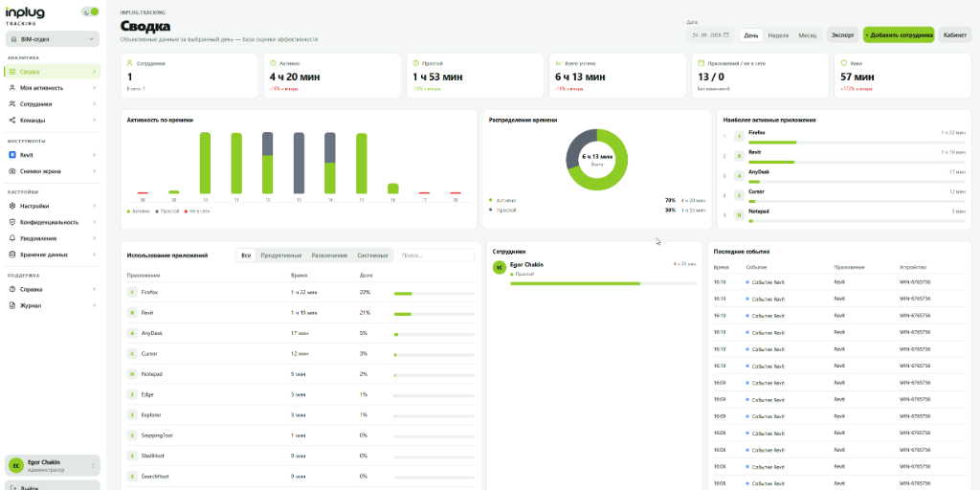
Task: Click the Notepad row in usage table
Action: coord(301,374)
